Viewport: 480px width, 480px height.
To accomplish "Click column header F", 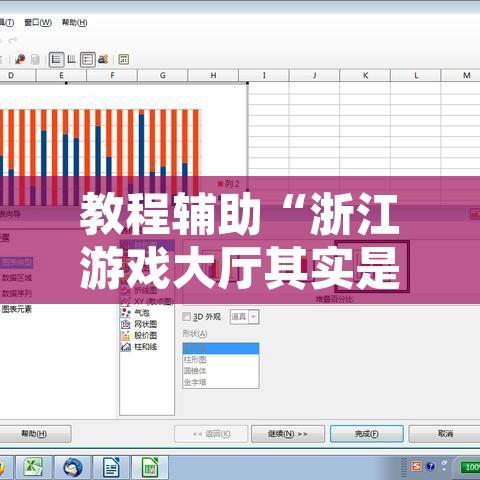I will 112,76.
